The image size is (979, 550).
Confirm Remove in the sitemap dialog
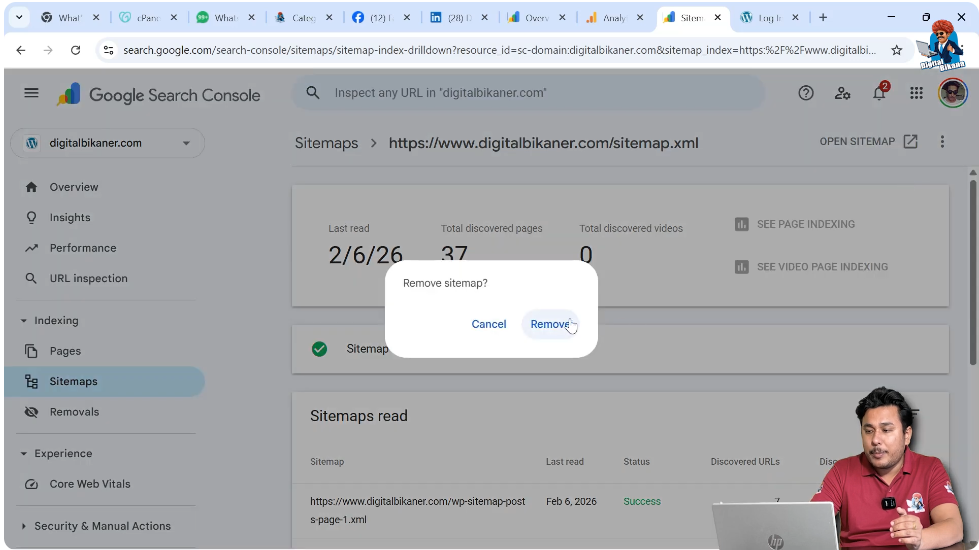pos(550,324)
